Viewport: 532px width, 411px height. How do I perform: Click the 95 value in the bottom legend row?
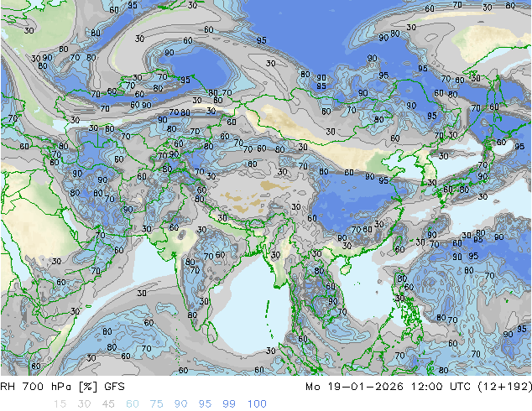tap(205, 404)
